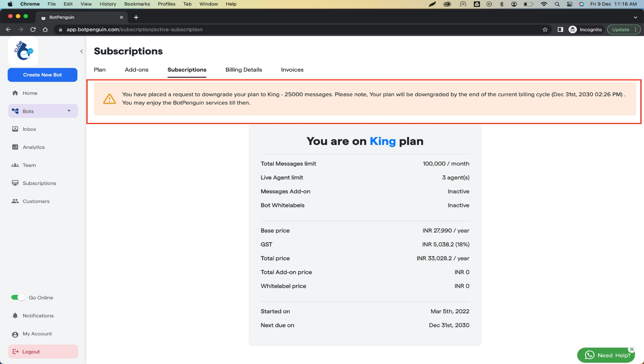644x364 pixels.
Task: Select the Subscriptions tab
Action: (x=187, y=70)
